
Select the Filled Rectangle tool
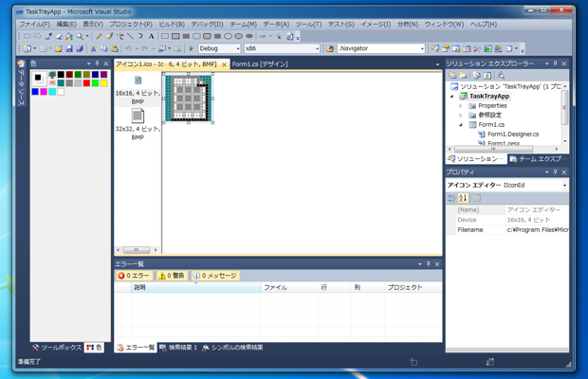(186, 36)
